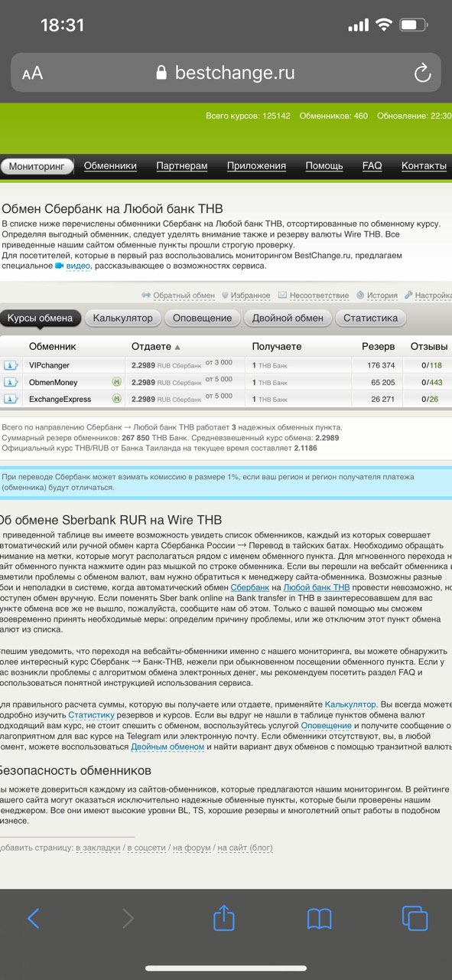Click info icon next to VIPchanger
Image resolution: width=452 pixels, height=980 pixels.
click(11, 365)
